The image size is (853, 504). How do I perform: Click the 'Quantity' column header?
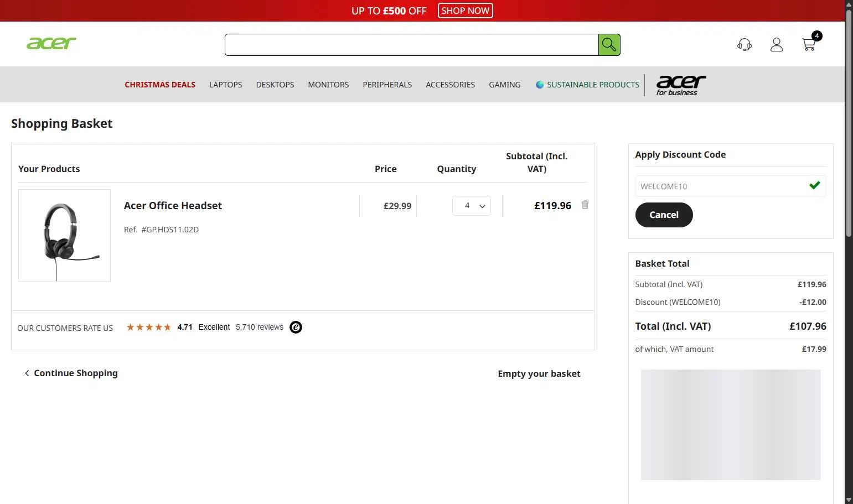(457, 169)
